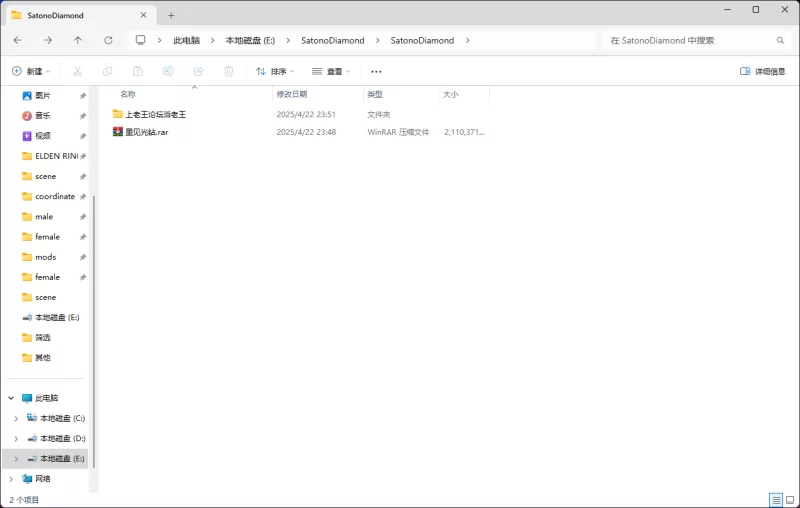
Task: Open 其他 folder in the sidebar
Action: pos(43,358)
